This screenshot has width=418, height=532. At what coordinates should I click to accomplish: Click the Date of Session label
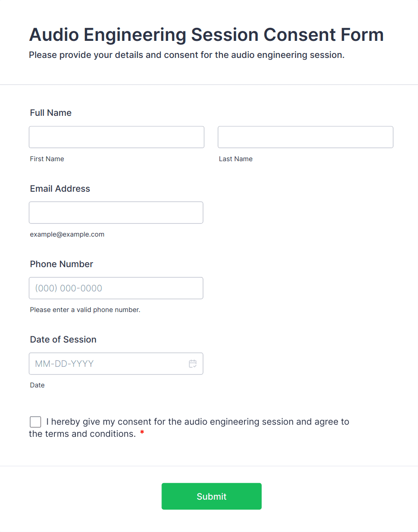pyautogui.click(x=63, y=339)
